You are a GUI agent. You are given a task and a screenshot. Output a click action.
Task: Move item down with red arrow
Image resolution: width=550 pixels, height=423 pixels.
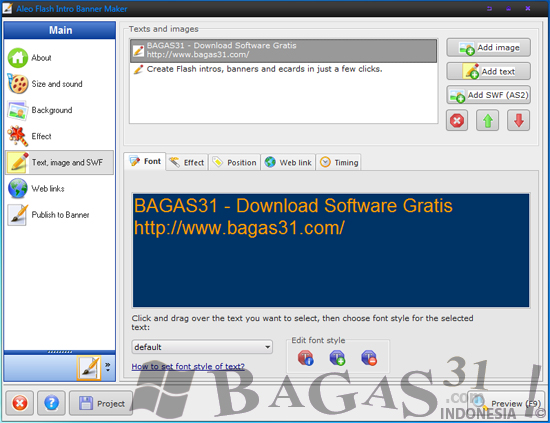click(518, 121)
